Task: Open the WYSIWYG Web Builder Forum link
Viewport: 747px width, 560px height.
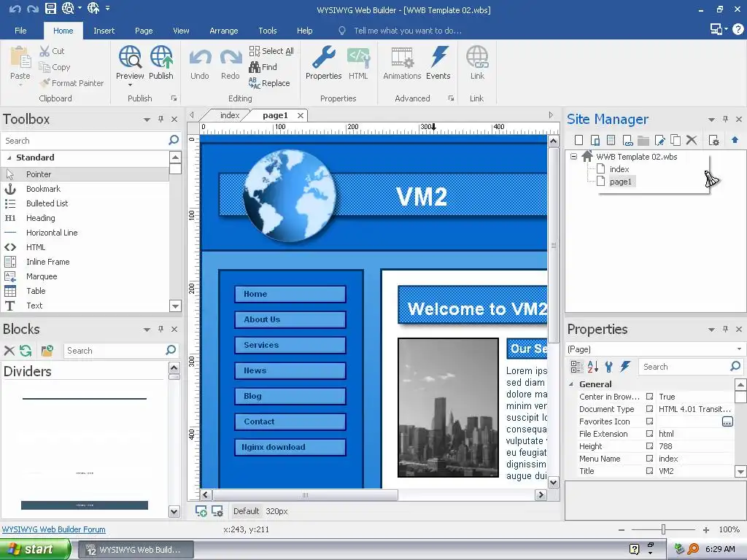Action: point(54,529)
